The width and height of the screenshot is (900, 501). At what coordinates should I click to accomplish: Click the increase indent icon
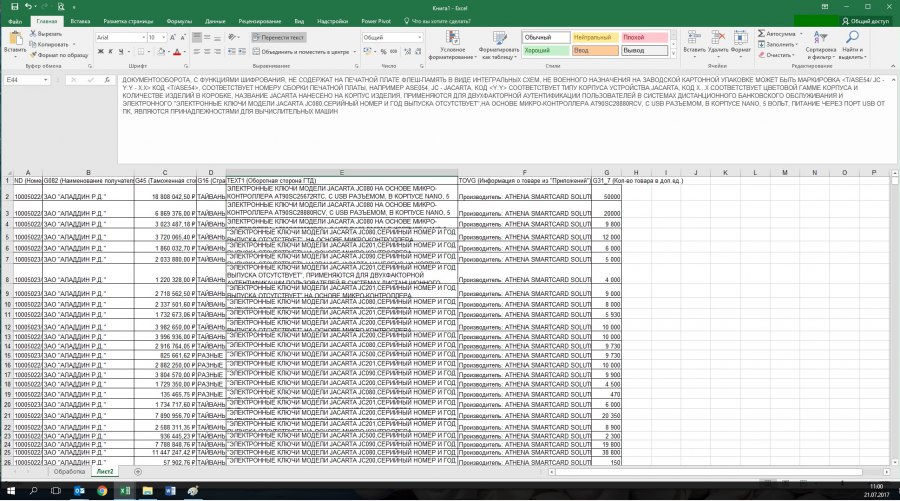(x=242, y=52)
